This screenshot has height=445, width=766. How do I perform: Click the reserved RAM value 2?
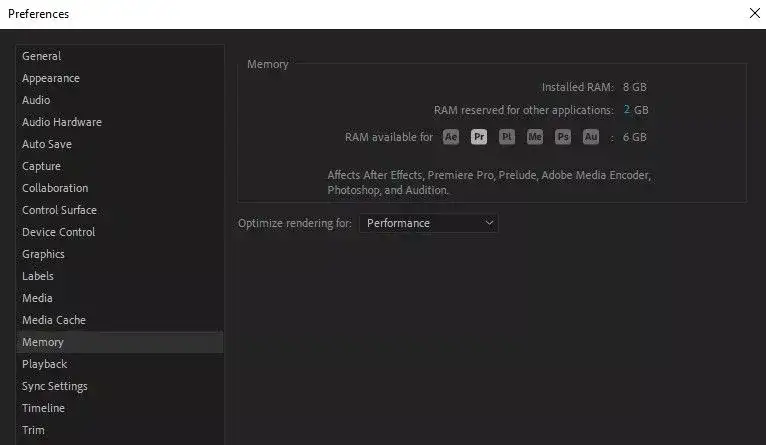626,109
